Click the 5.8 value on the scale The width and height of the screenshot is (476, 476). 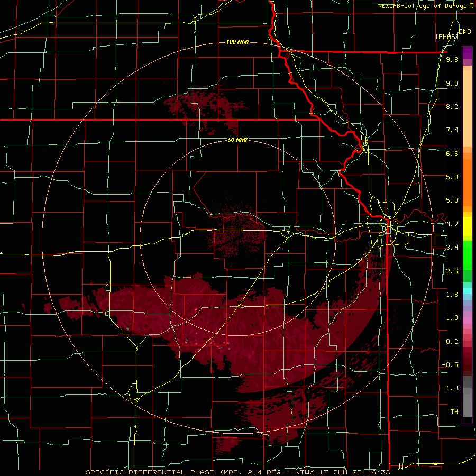pos(452,177)
